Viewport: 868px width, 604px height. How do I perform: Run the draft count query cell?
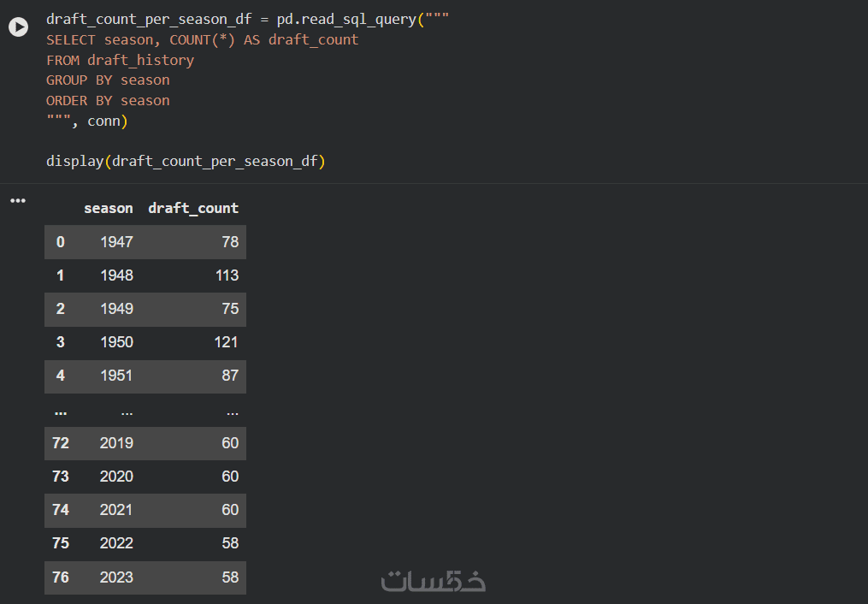[18, 27]
